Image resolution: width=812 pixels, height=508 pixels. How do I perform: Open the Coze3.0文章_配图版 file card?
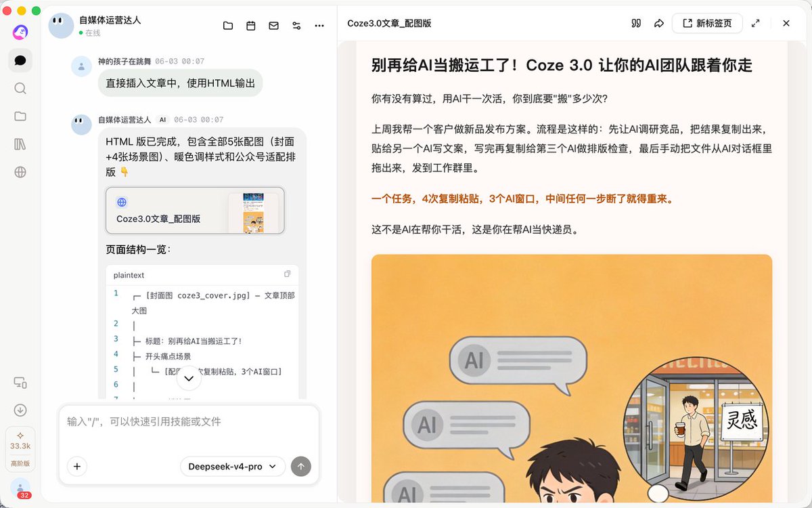point(195,210)
